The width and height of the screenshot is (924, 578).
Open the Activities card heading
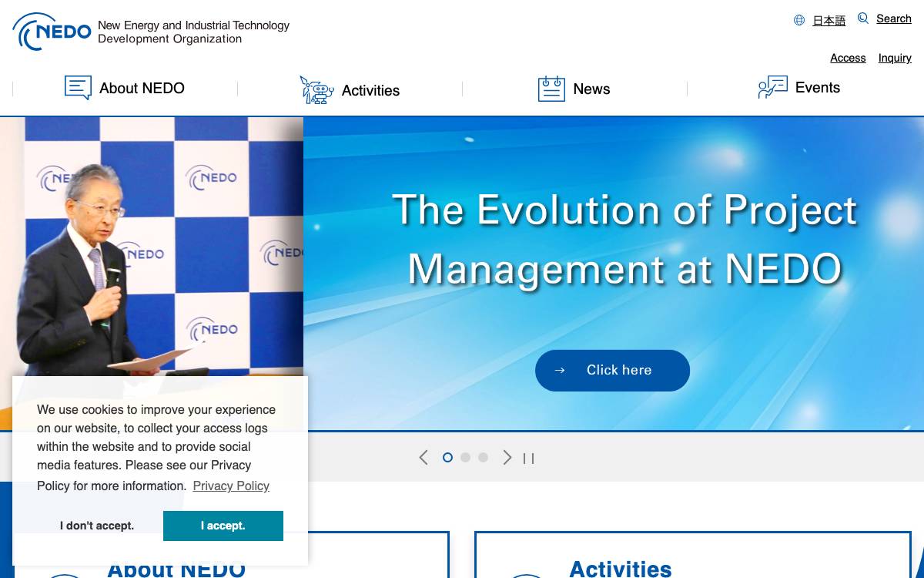coord(621,569)
